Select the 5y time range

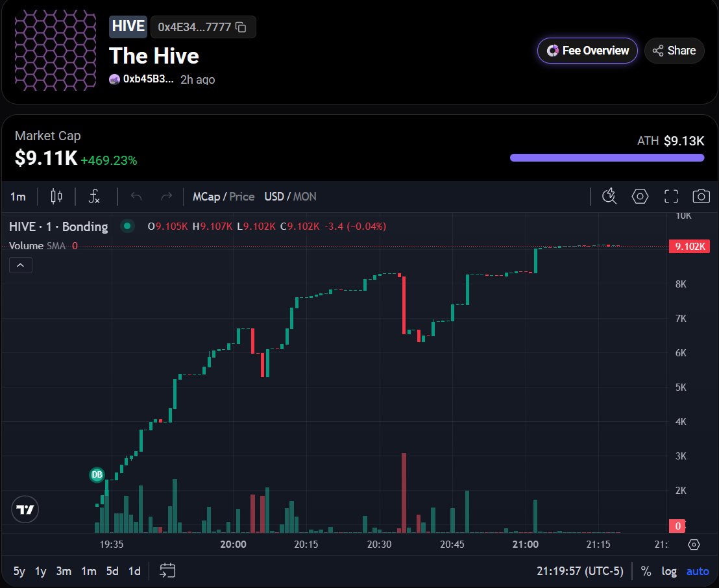coord(19,571)
